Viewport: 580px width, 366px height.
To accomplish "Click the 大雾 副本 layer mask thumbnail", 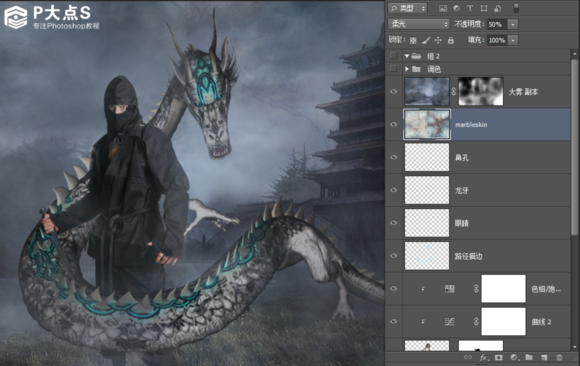I will coord(481,91).
